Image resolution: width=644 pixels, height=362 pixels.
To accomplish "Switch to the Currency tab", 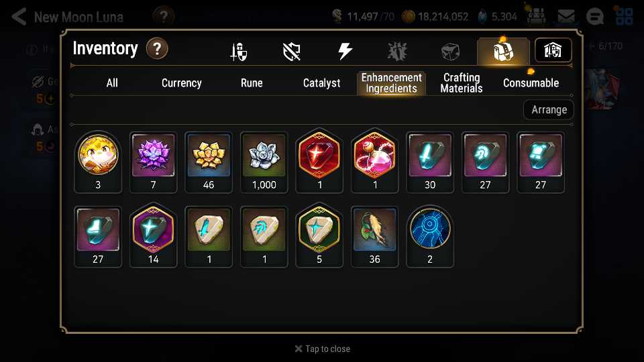I will [182, 83].
